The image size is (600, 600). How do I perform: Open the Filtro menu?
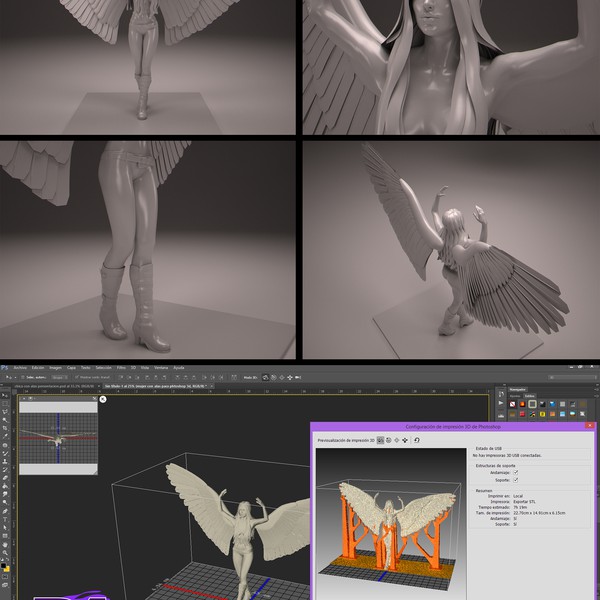(121, 368)
